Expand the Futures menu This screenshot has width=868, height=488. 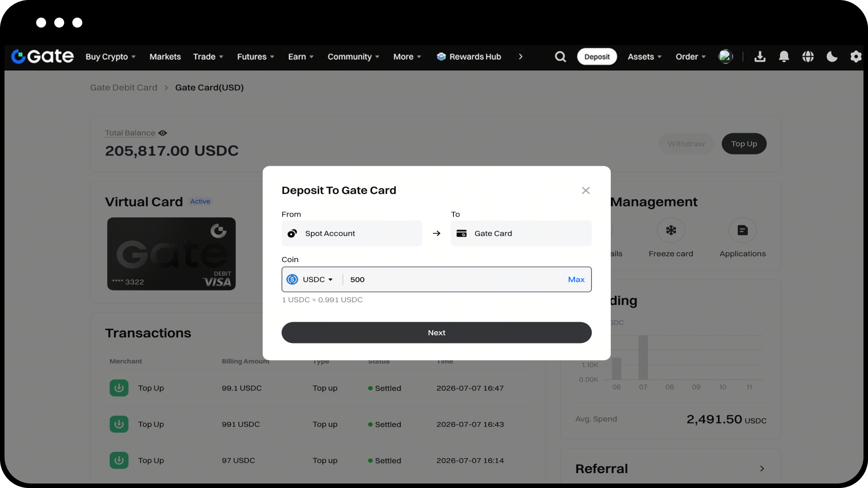[x=255, y=56]
